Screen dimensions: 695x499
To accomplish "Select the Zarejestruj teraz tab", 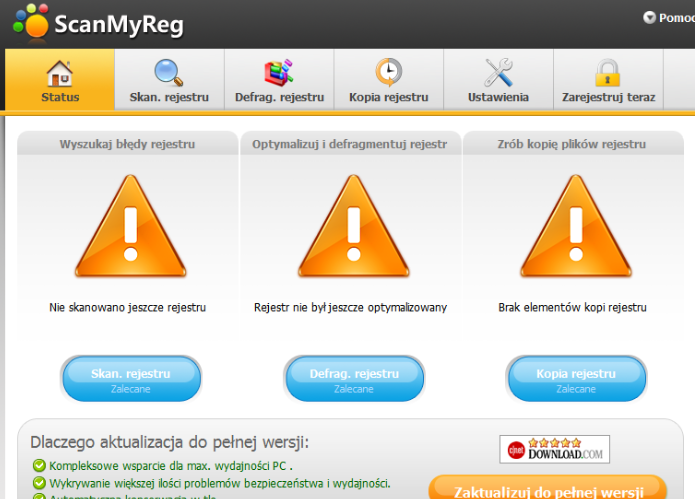I will [609, 79].
